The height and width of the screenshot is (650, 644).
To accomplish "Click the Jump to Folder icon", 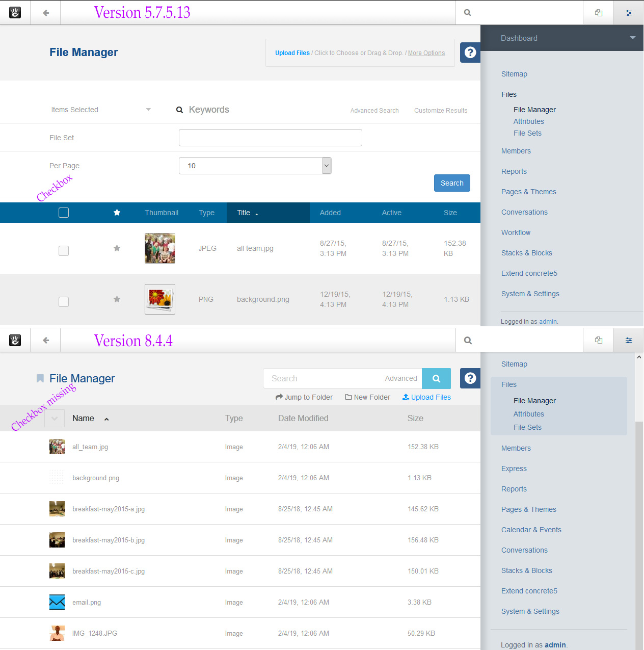I will tap(278, 397).
